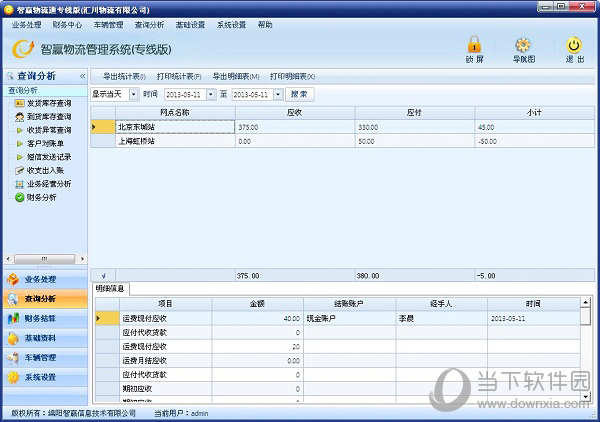This screenshot has height=422, width=600.
Task: Click 打印明细表 toolbar button
Action: coord(292,77)
